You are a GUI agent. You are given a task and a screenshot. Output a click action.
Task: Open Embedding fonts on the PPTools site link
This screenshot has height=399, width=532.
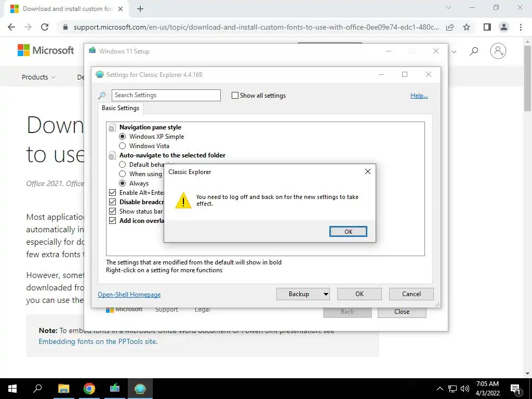(98, 341)
